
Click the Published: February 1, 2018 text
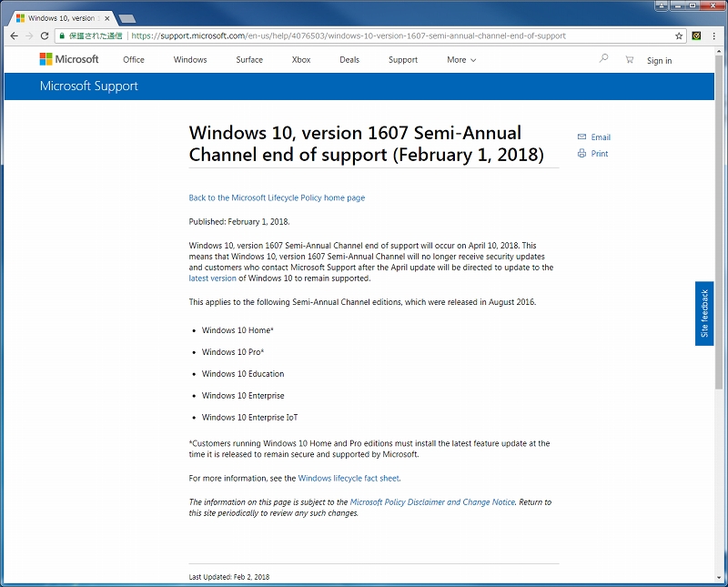(239, 222)
